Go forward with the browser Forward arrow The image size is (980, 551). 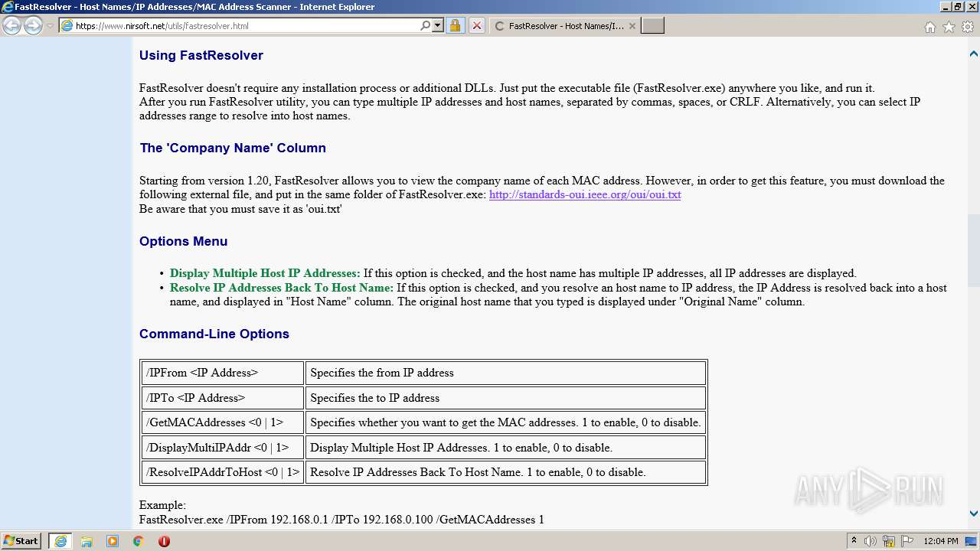33,26
